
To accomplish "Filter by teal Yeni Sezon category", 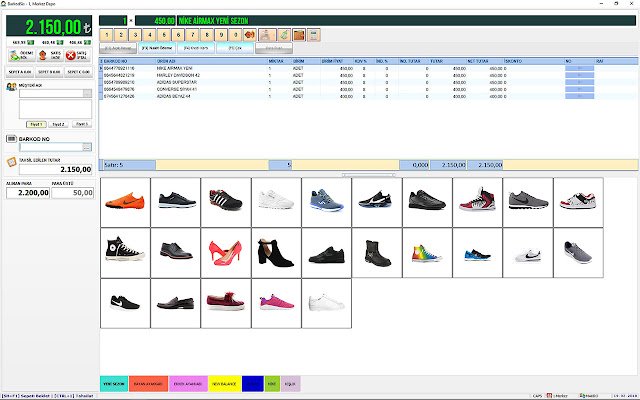I will tap(114, 384).
